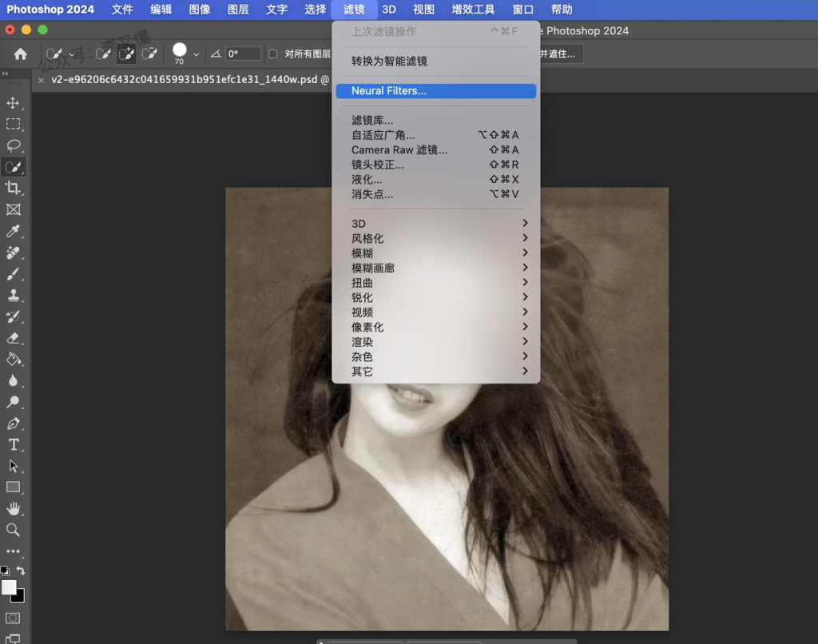Choose 转换为智能滤镜 menu entry
818x644 pixels.
[435, 61]
